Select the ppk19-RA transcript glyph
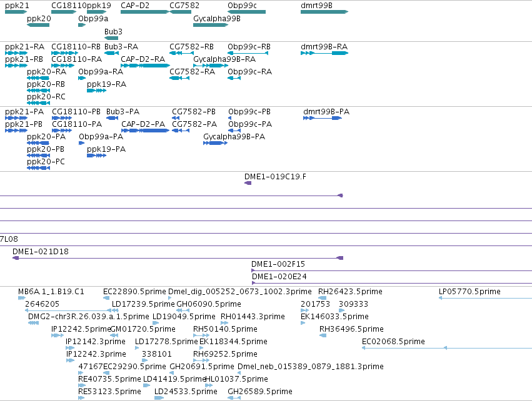Image resolution: width=532 pixels, height=401 pixels. [97, 91]
